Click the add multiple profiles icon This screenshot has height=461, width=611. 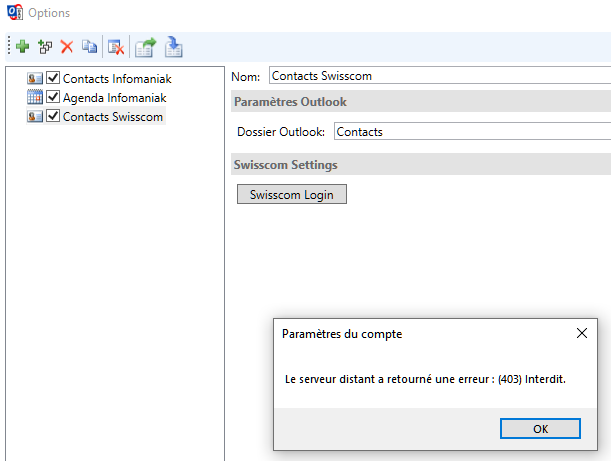[44, 46]
